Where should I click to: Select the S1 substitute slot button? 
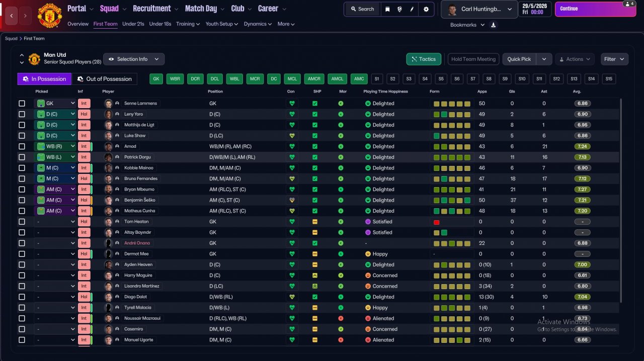(x=377, y=79)
